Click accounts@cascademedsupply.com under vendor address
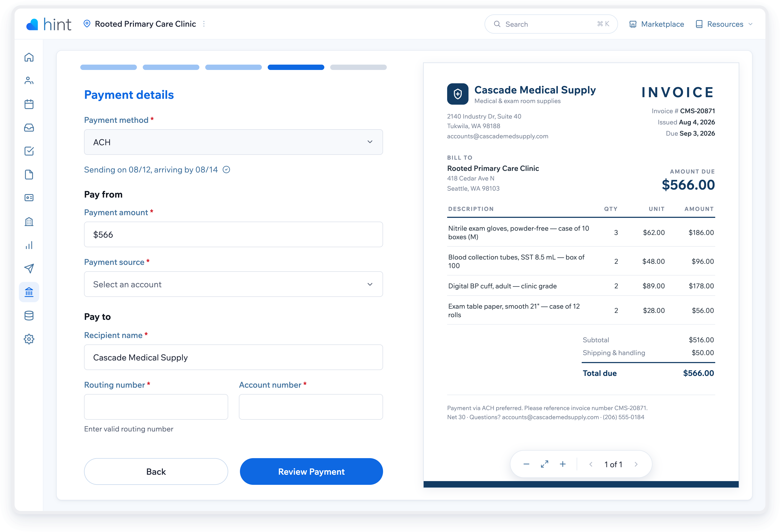780x532 pixels. (x=497, y=136)
